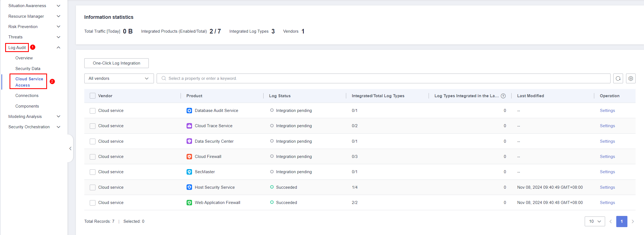
Task: Check the Host Security Service row
Action: [92, 187]
